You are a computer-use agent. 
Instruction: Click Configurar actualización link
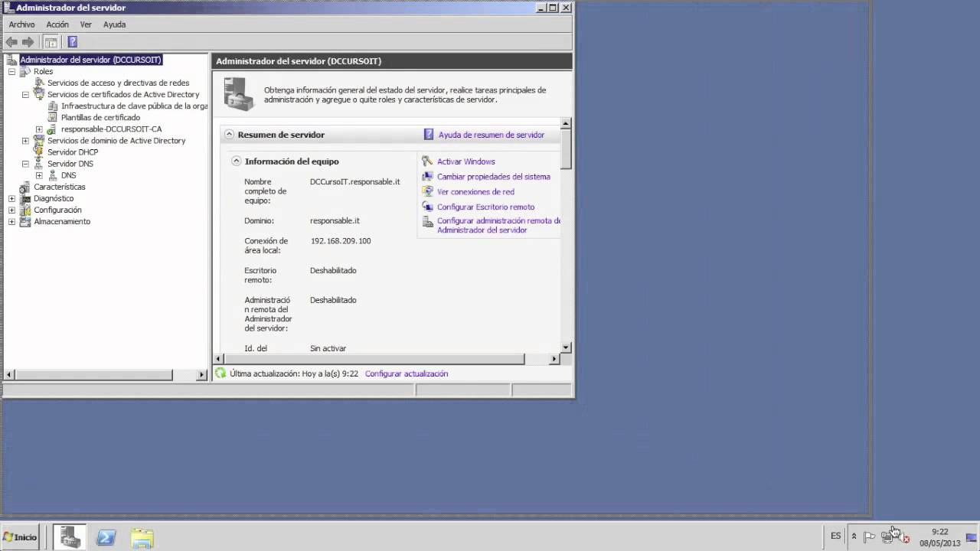pos(407,373)
